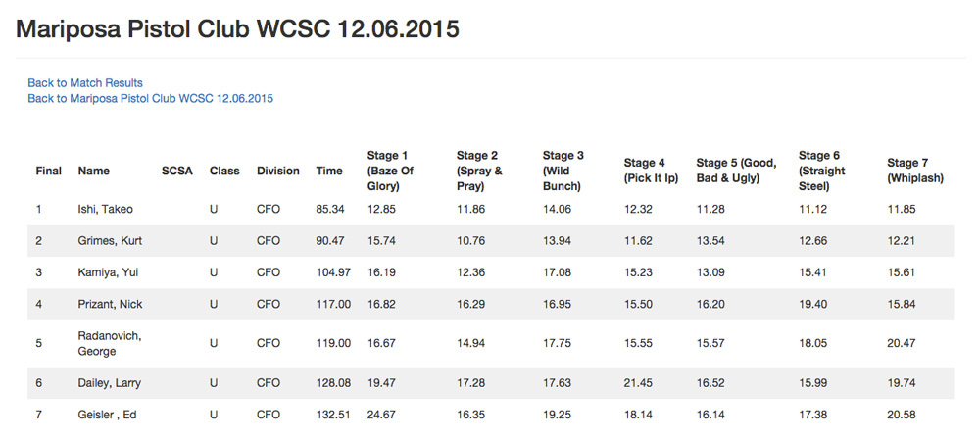
Task: Select the Division column header
Action: [278, 171]
